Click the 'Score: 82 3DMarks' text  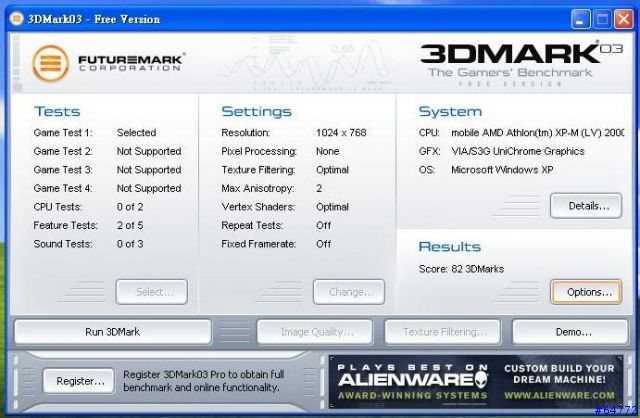point(461,269)
